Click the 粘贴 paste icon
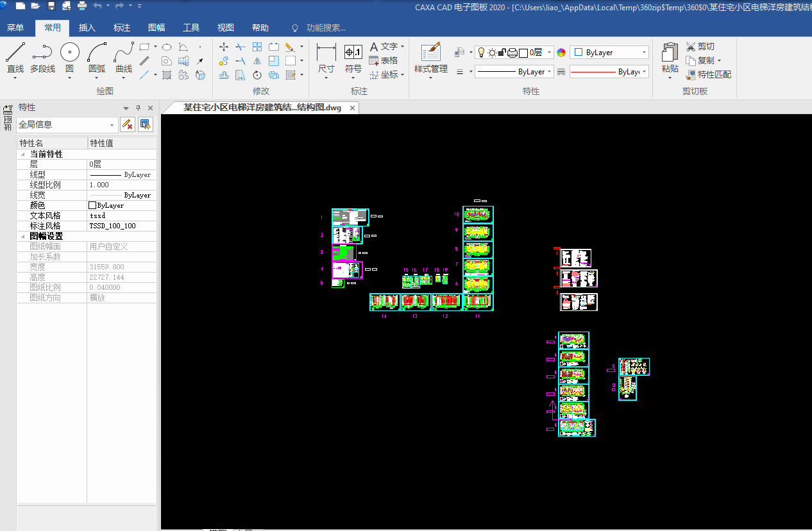Viewport: 812px width, 531px height. coord(670,58)
